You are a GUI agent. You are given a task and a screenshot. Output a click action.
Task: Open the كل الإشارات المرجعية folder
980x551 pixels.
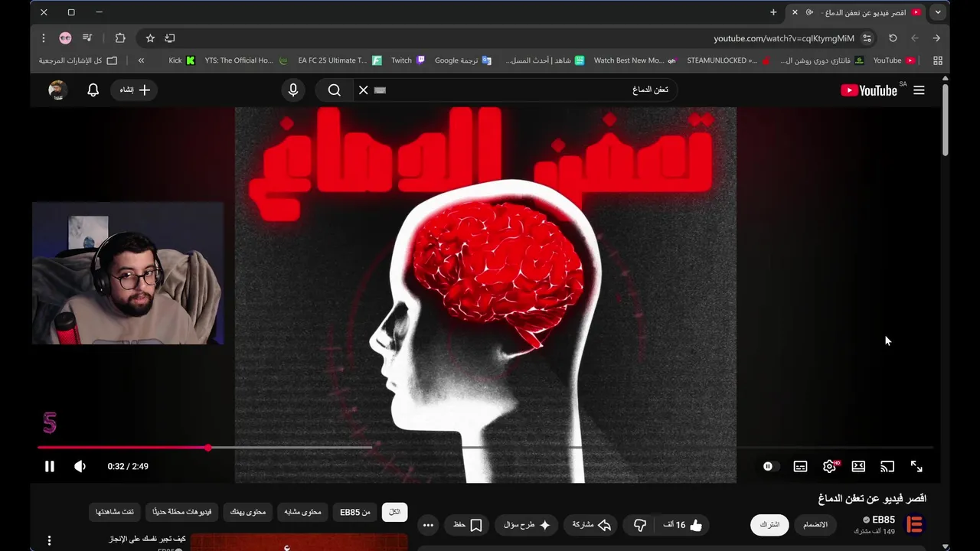pyautogui.click(x=78, y=60)
